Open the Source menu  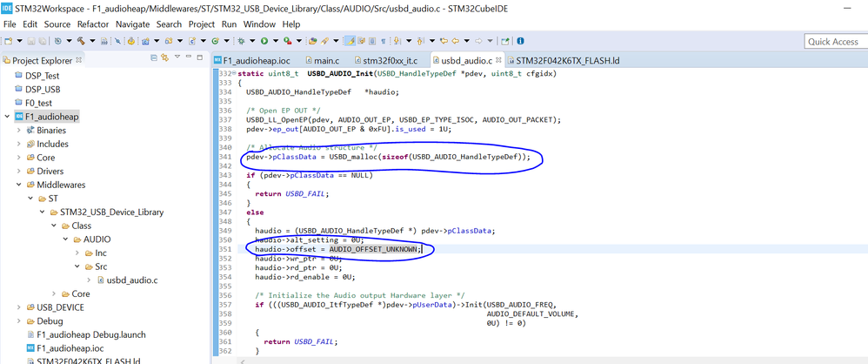(x=57, y=24)
